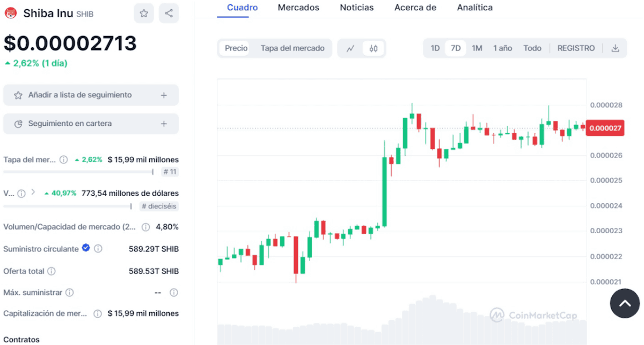Viewport: 644px width, 345px height.
Task: Expand volume row chevron arrow
Action: [33, 192]
